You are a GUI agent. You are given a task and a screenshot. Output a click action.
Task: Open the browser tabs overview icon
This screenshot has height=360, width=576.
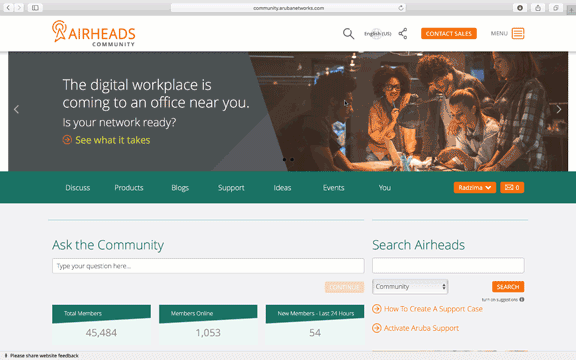pos(556,8)
